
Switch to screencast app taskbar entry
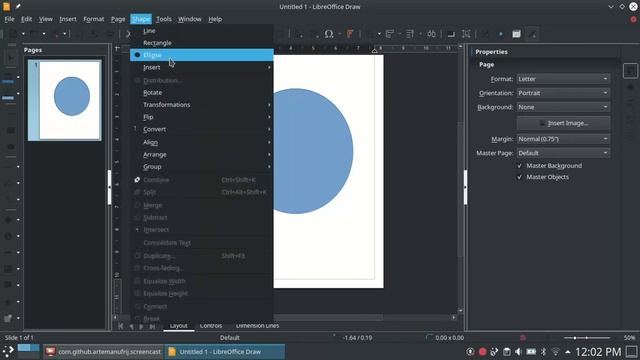coord(103,351)
